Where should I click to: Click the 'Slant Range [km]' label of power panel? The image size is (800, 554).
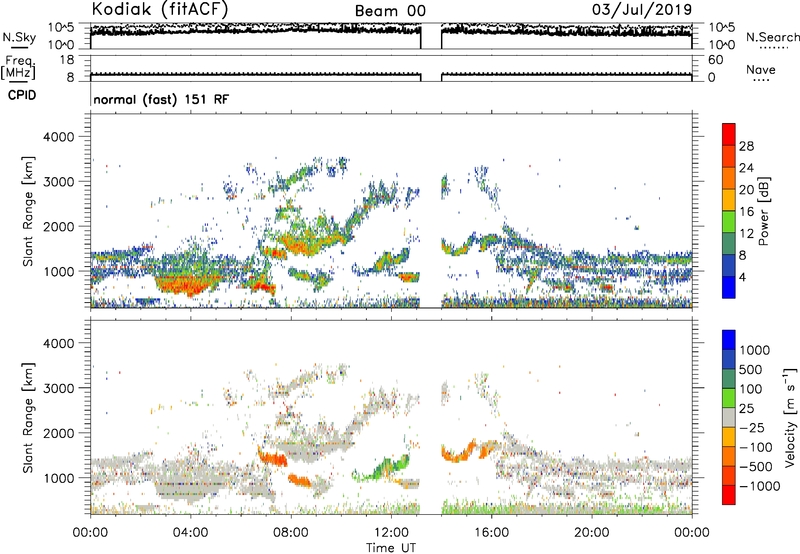click(28, 211)
